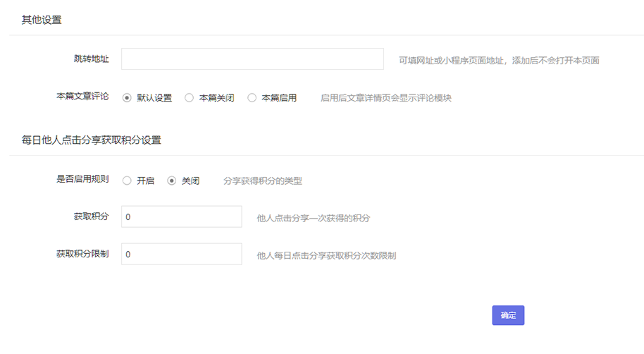Click the hint 他人点击分享一次获得的积分
Screen dimensions: 644x354
coord(314,219)
